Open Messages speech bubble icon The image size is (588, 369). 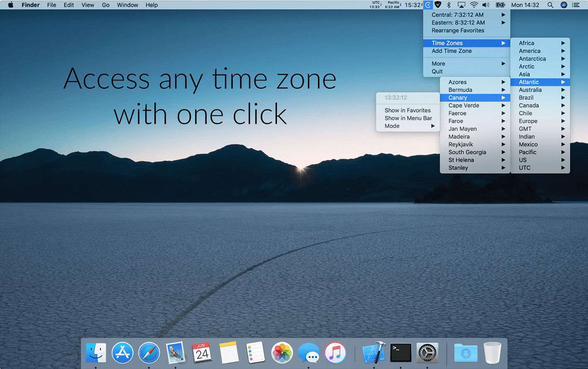(x=308, y=353)
